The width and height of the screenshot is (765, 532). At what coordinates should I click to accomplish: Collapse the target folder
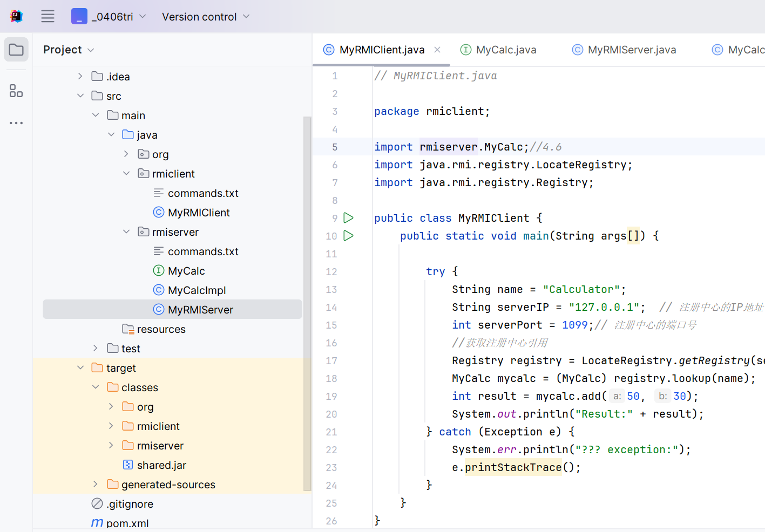(80, 367)
